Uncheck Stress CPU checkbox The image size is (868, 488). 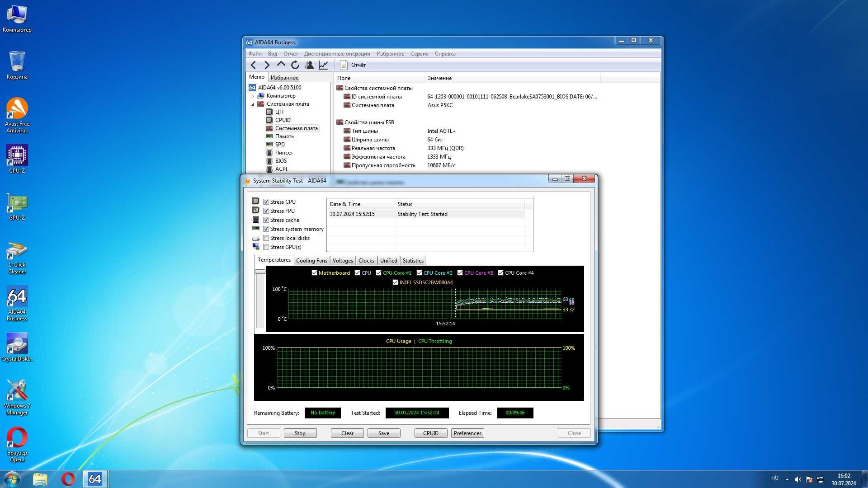point(266,202)
